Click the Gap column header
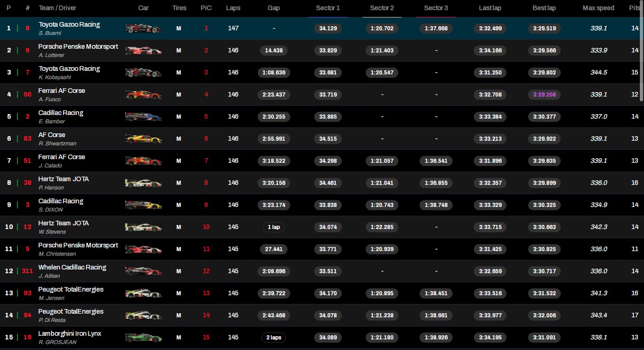 point(274,8)
